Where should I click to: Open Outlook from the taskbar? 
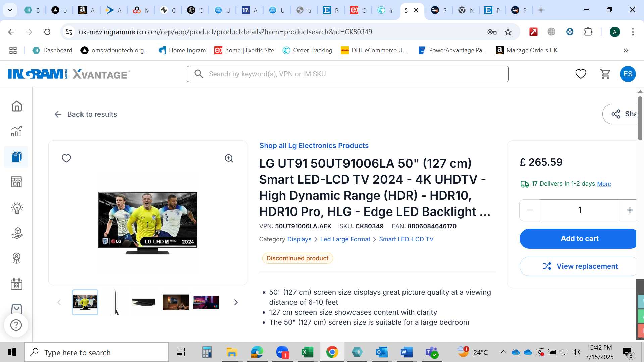[x=382, y=352]
